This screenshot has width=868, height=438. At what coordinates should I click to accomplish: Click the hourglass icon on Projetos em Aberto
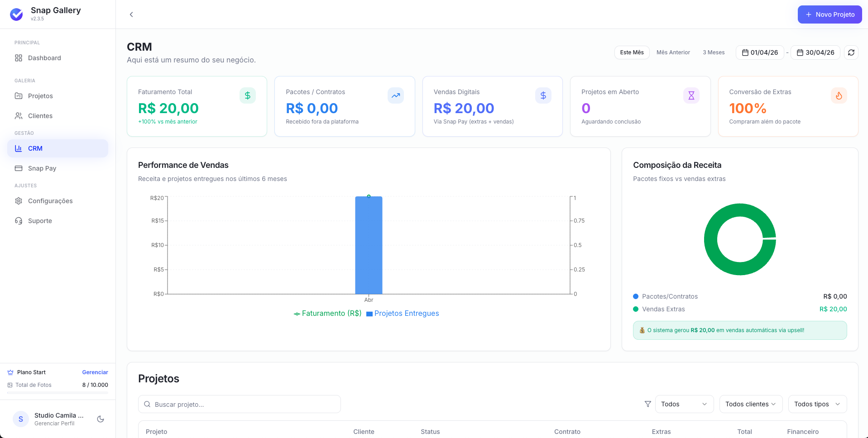pos(691,95)
